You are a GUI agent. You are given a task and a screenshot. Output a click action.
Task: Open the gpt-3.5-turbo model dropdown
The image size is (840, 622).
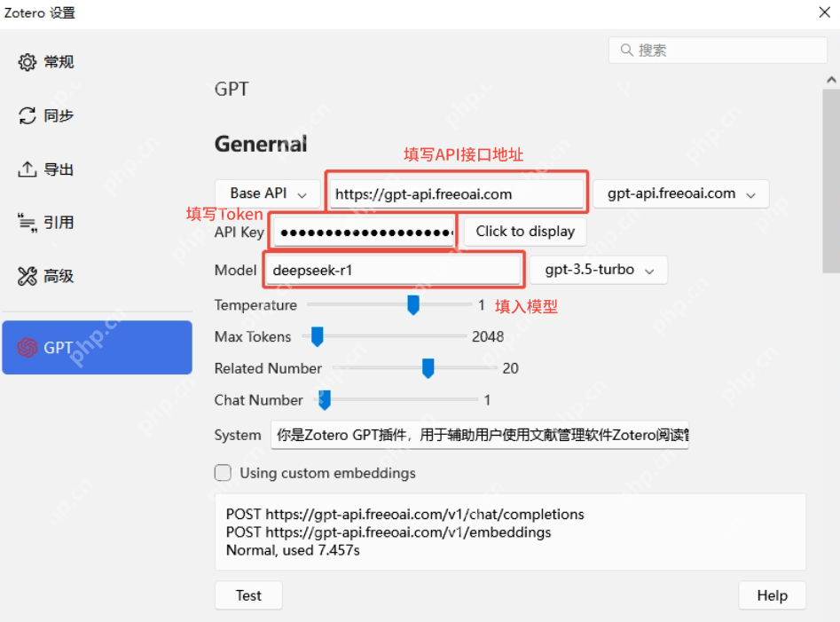click(x=599, y=270)
